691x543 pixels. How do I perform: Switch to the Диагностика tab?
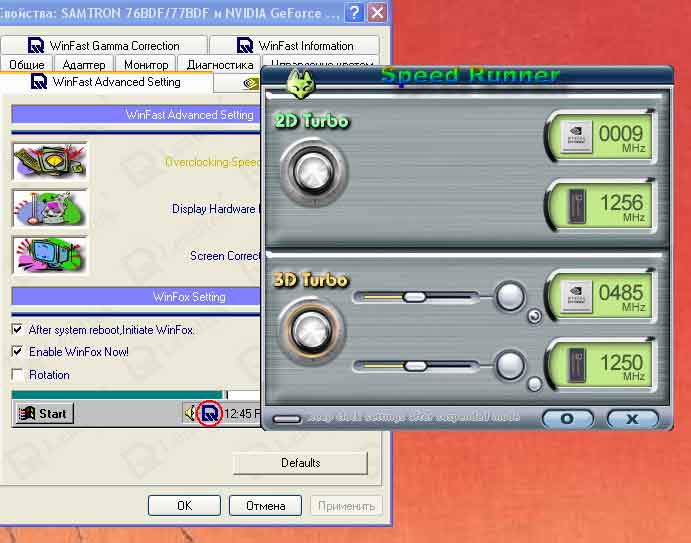point(220,64)
